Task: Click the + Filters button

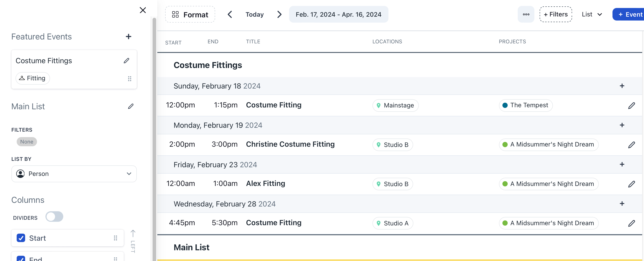Action: 555,14
